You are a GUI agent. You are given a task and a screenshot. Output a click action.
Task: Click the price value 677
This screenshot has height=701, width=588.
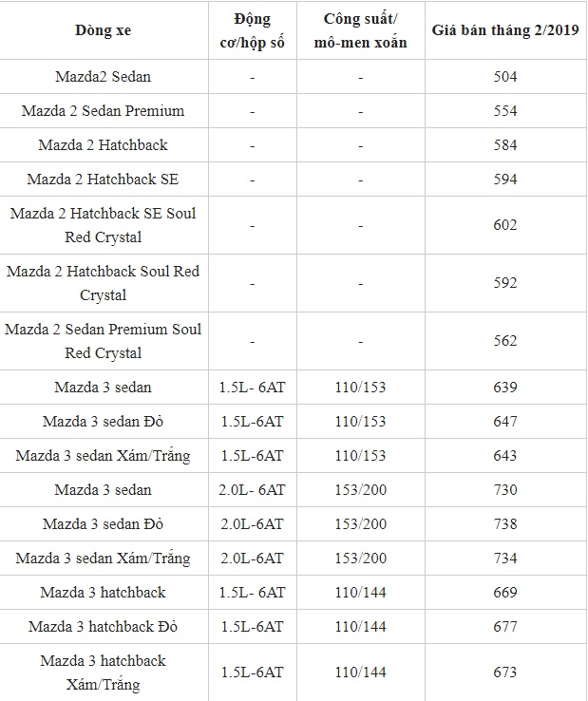(x=505, y=627)
